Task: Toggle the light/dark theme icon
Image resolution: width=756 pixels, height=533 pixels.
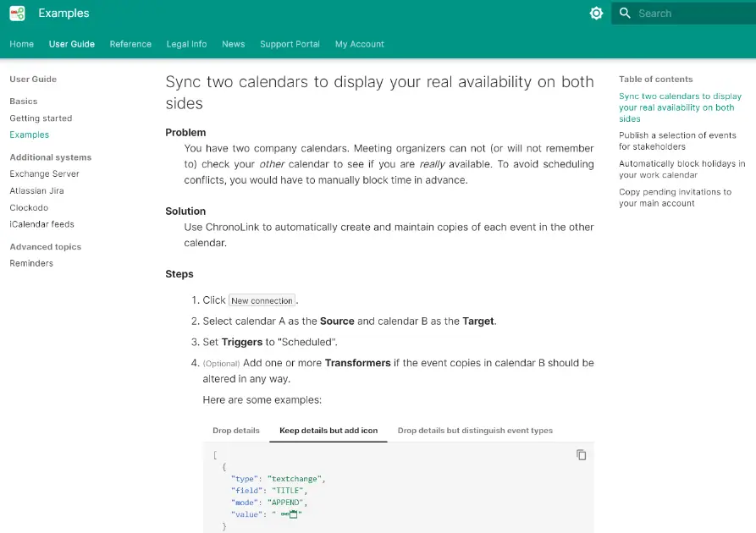Action: coord(596,14)
